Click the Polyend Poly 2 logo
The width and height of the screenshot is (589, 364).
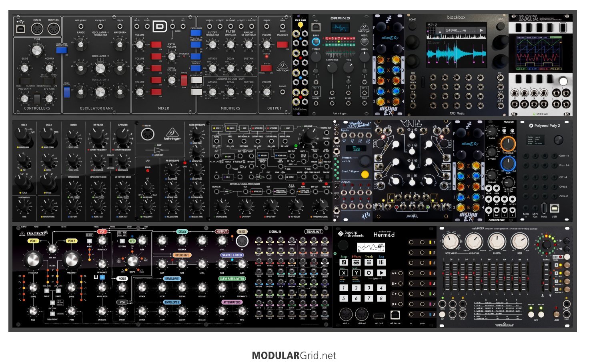pos(544,126)
